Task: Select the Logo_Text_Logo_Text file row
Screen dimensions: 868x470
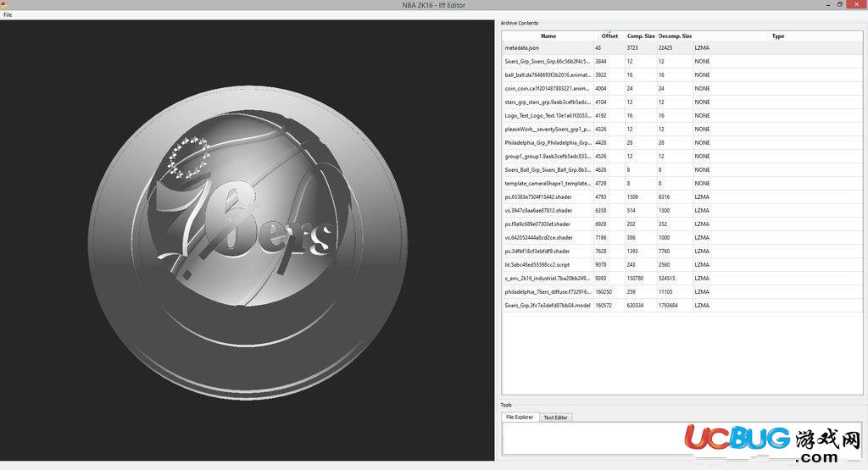Action: pyautogui.click(x=682, y=115)
